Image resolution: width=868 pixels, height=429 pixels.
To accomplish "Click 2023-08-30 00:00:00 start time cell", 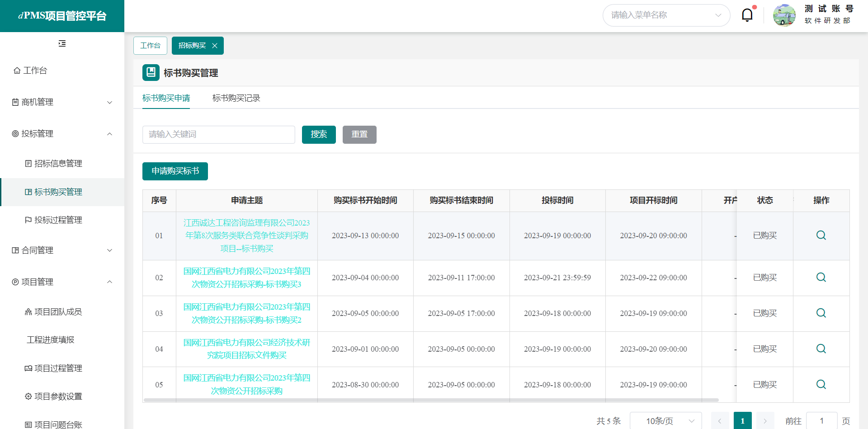I will click(x=365, y=385).
